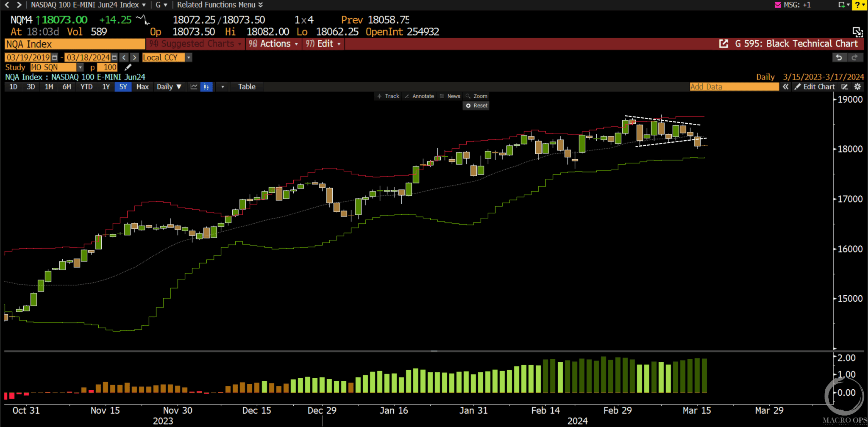
Task: Open end date calendar picker
Action: (x=114, y=57)
